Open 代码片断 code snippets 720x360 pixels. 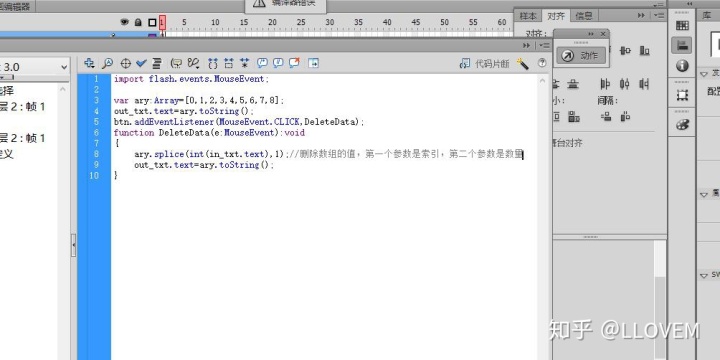(484, 64)
